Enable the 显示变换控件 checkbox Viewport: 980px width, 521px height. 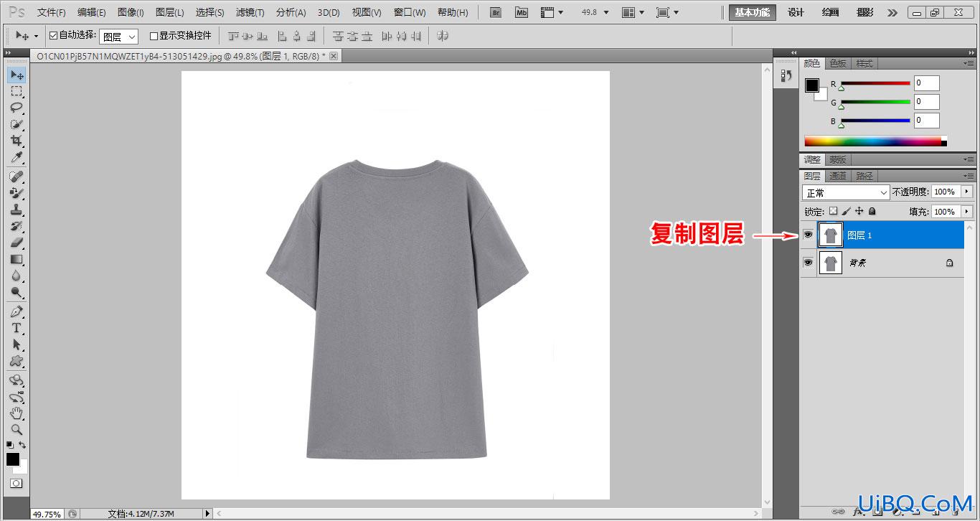154,36
